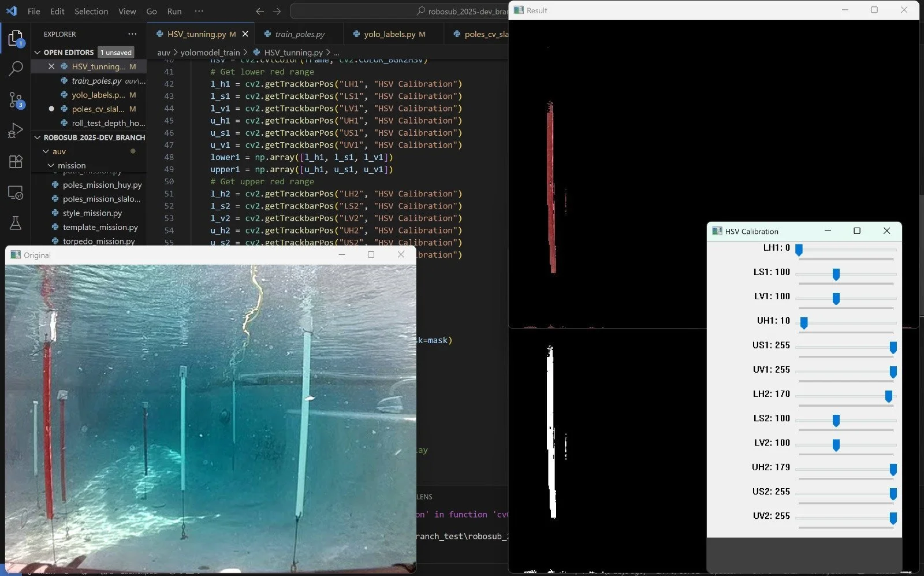The width and height of the screenshot is (924, 576).
Task: Switch to the train_poles.py tab
Action: point(299,34)
